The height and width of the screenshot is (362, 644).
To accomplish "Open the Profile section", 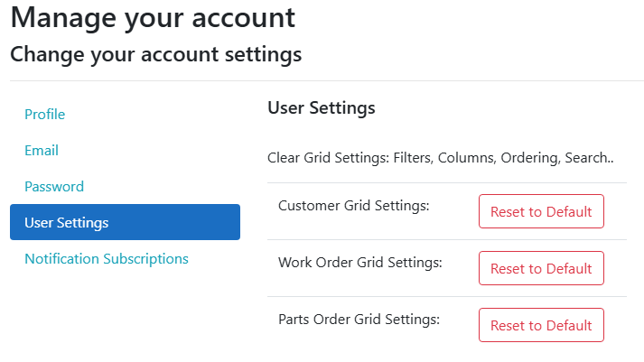I will [45, 115].
